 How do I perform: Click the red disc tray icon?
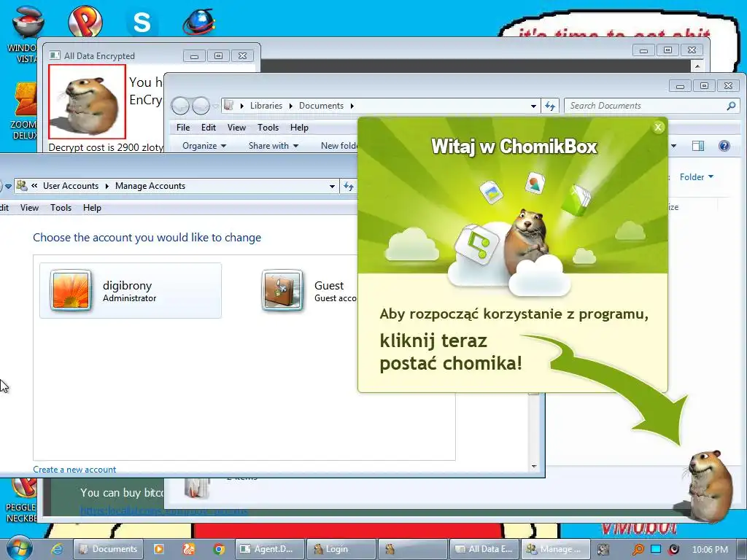tap(673, 550)
